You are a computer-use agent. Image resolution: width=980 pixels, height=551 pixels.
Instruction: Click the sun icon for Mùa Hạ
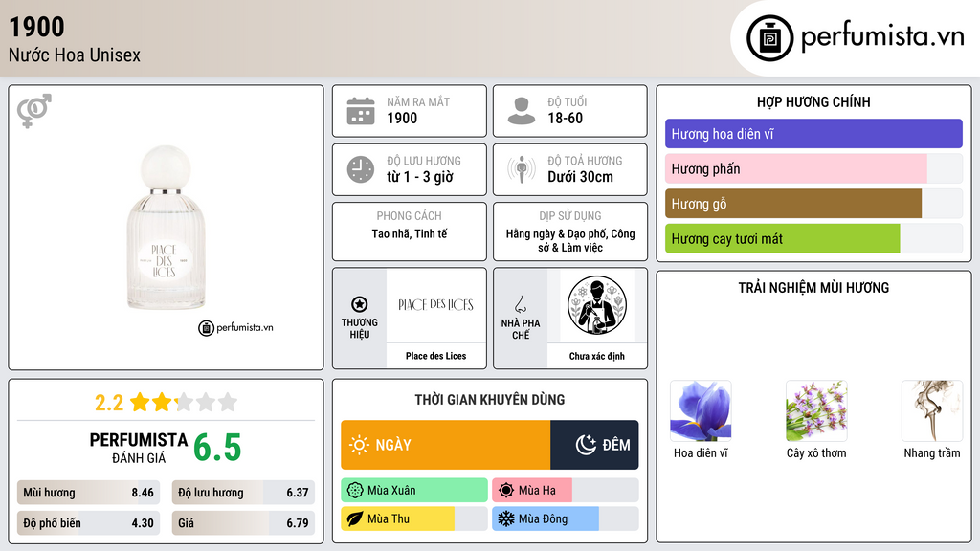[x=506, y=491]
